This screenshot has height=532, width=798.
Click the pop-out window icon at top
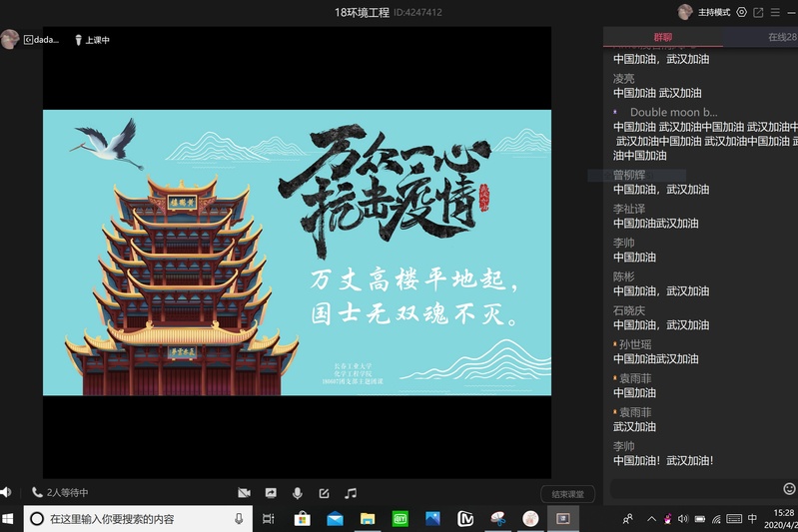[x=758, y=12]
